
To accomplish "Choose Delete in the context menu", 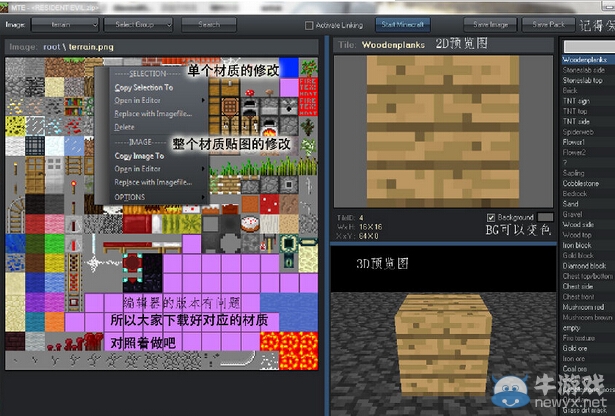I will (x=124, y=127).
